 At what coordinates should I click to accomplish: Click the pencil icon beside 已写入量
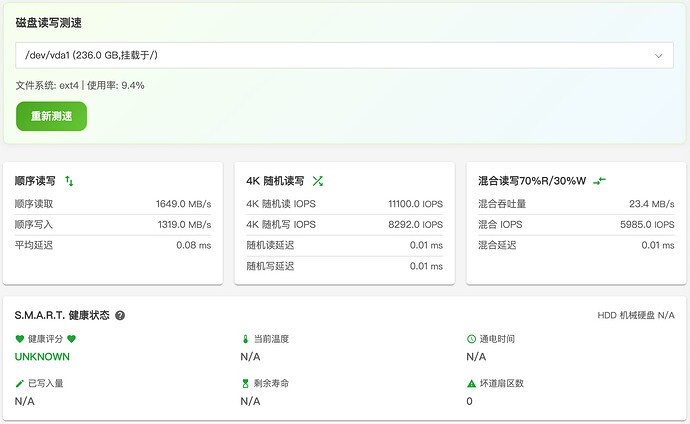[19, 384]
